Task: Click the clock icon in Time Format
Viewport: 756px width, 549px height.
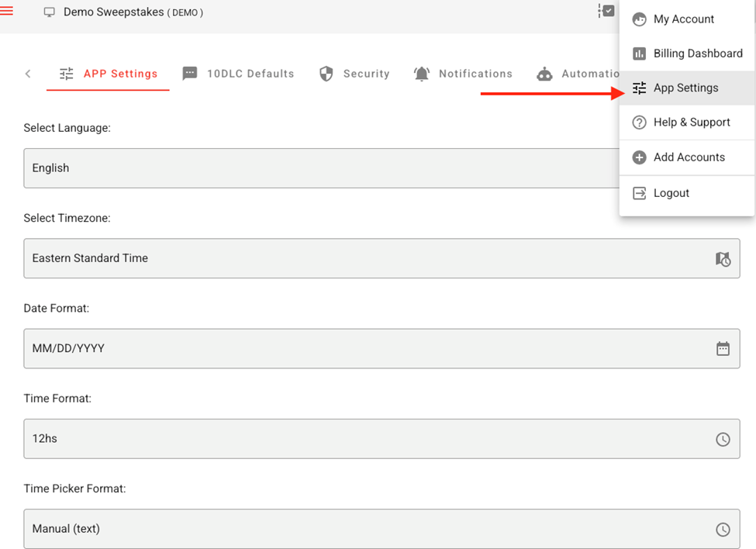Action: click(723, 439)
